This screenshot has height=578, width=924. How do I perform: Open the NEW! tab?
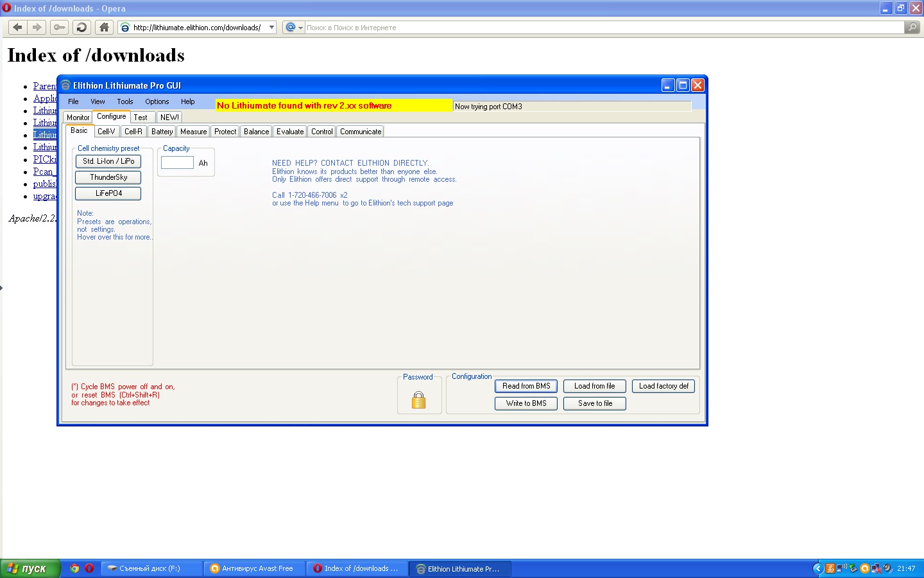coord(169,118)
